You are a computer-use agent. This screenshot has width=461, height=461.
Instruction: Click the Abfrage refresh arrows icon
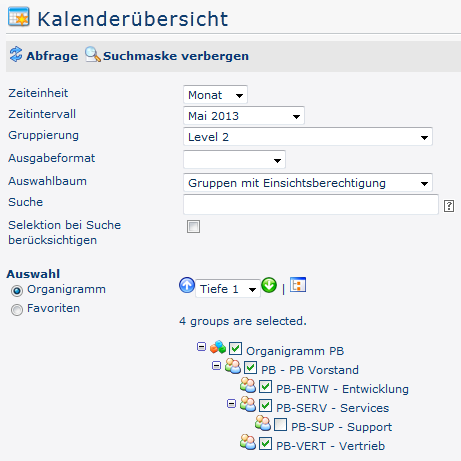coord(16,54)
